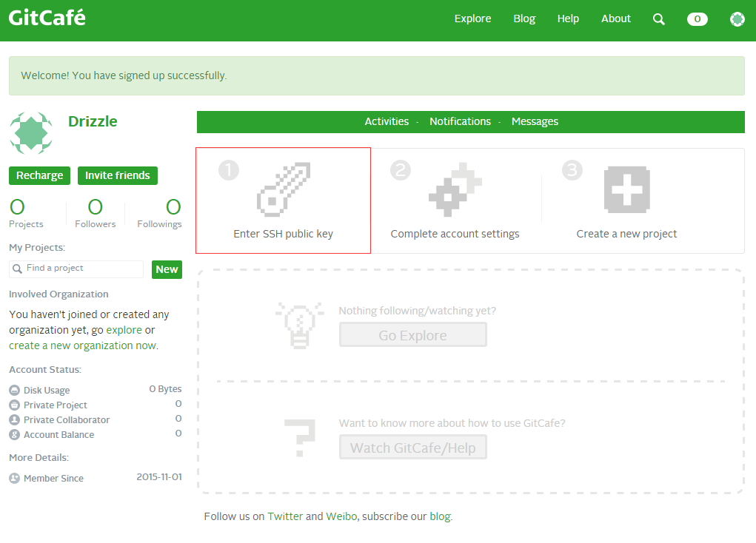Click the plus icon for new project
This screenshot has height=543, width=756.
pyautogui.click(x=626, y=189)
